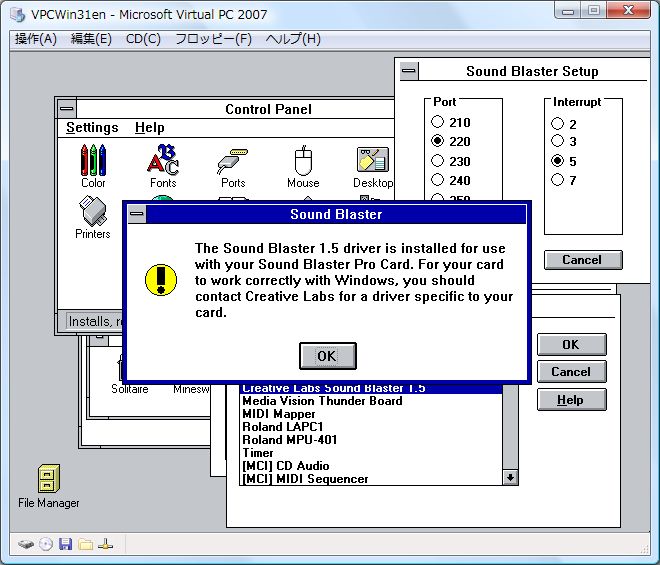Open Control Panel Help menu
Screen dimensions: 660x565
tap(149, 128)
